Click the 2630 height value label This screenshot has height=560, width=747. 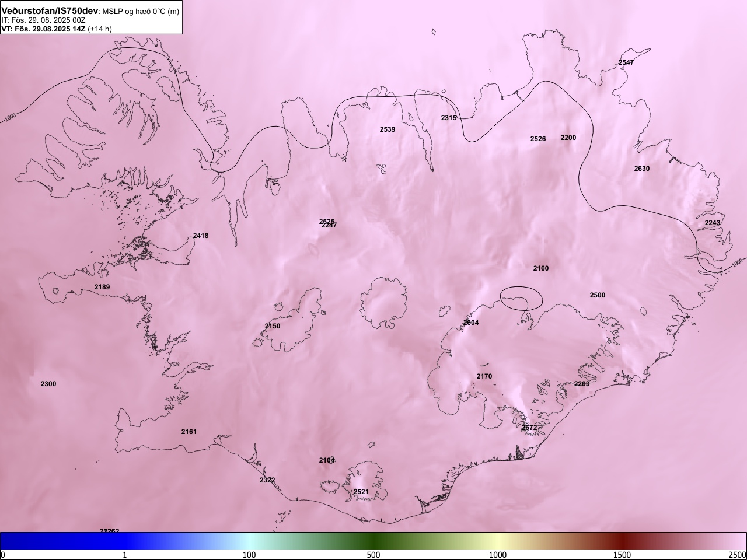point(642,169)
